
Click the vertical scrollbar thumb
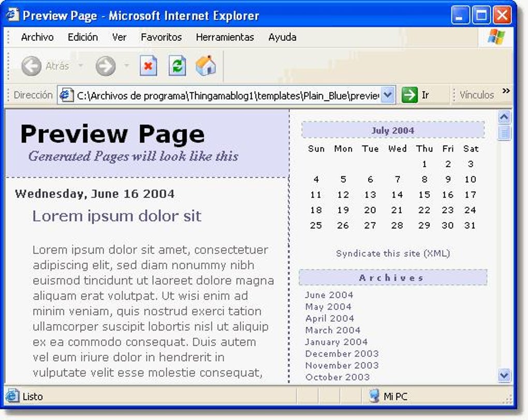[x=504, y=133]
